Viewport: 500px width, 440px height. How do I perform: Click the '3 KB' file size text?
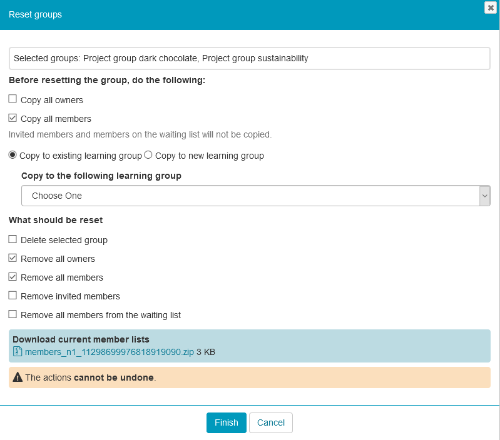pos(206,352)
